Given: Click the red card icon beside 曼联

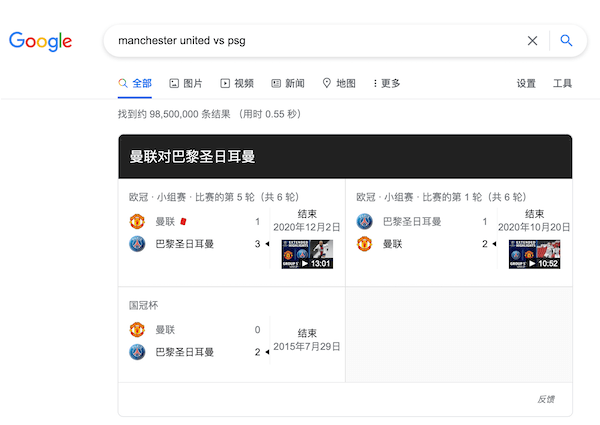Looking at the screenshot, I should pyautogui.click(x=183, y=221).
